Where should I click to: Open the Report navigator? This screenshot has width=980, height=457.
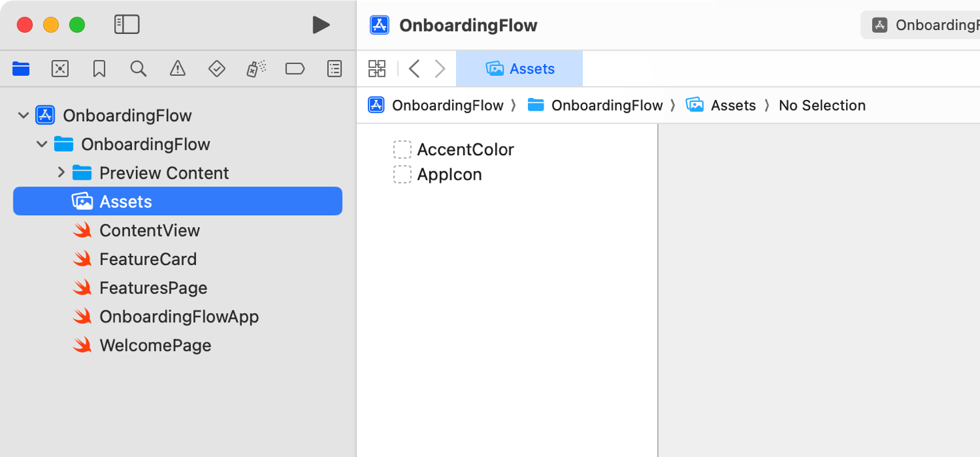tap(334, 69)
